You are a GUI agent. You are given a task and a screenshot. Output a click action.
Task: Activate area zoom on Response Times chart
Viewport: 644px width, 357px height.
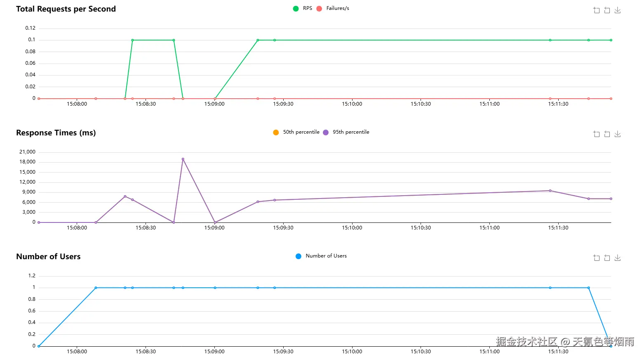[596, 134]
